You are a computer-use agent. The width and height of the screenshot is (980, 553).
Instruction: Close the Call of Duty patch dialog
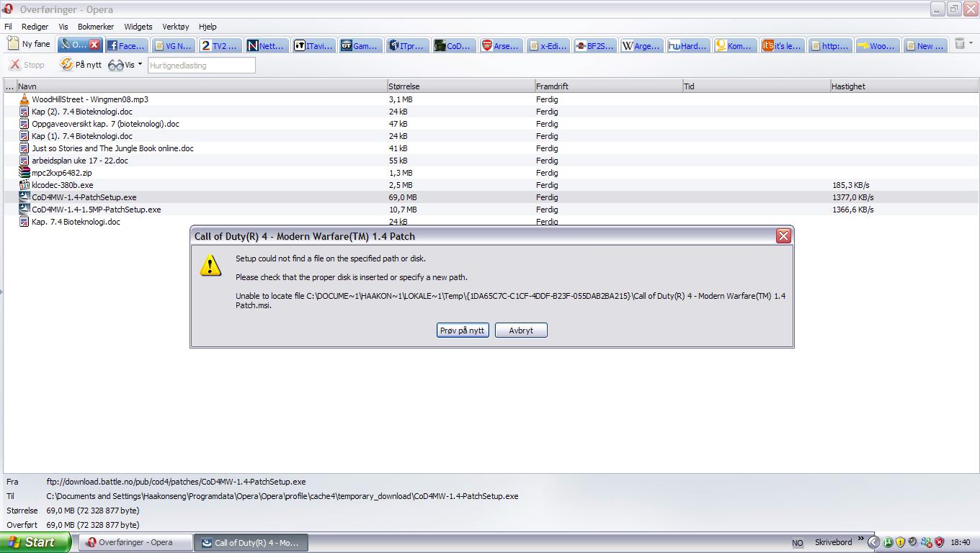tap(783, 235)
